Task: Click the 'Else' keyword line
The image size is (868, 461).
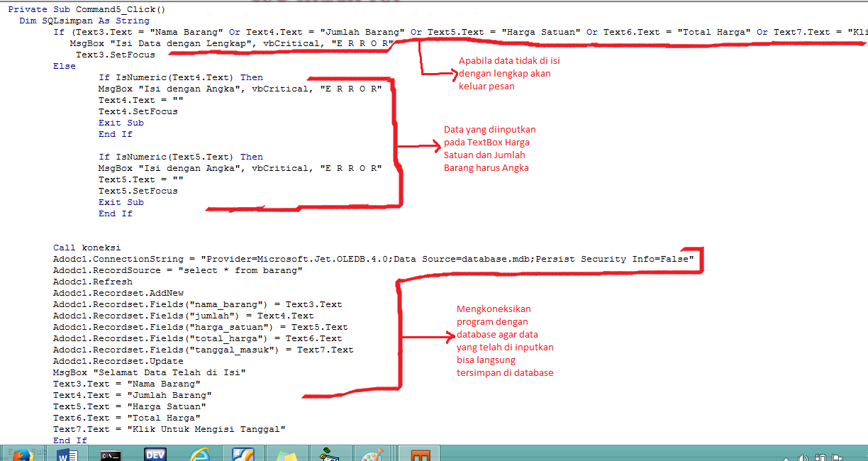Action: (x=65, y=66)
